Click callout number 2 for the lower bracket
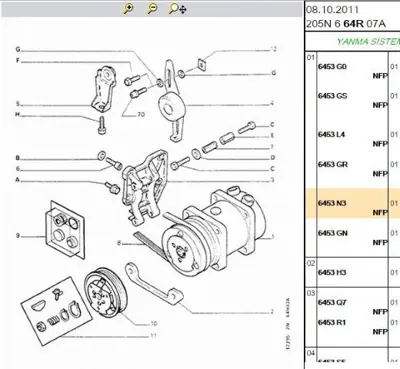400x369 pixels. pos(272,312)
